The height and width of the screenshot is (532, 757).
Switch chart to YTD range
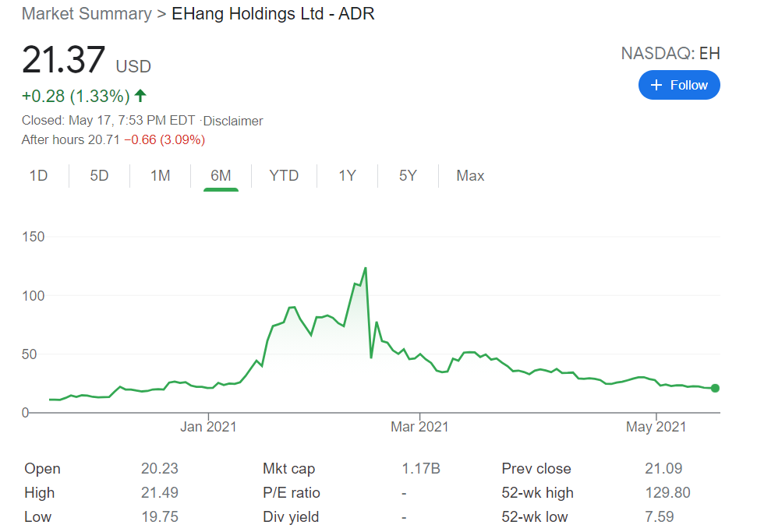click(284, 175)
